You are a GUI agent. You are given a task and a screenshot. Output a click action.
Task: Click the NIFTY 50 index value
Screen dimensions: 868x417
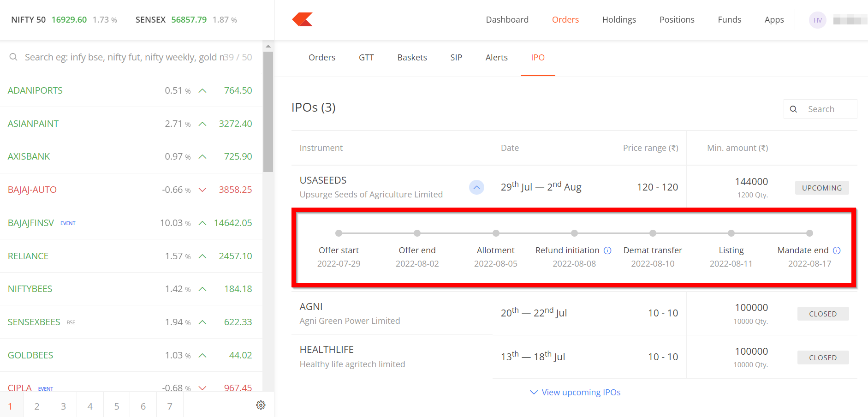point(69,20)
